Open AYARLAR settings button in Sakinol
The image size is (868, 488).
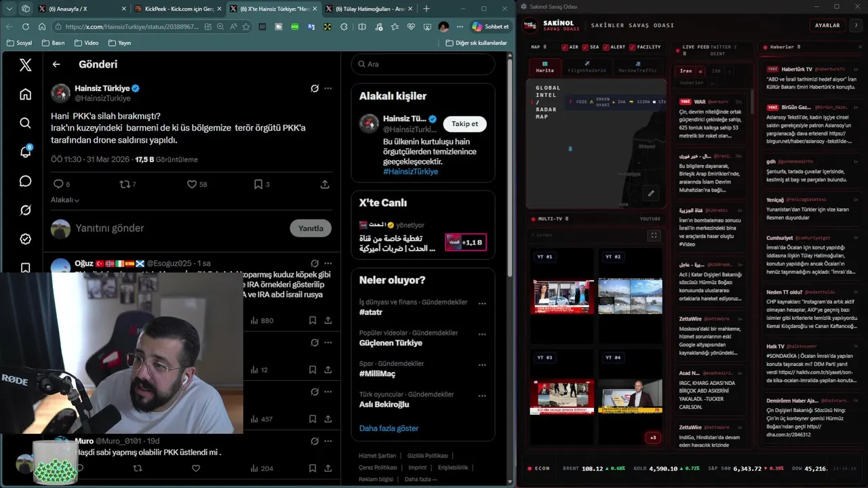pyautogui.click(x=827, y=25)
